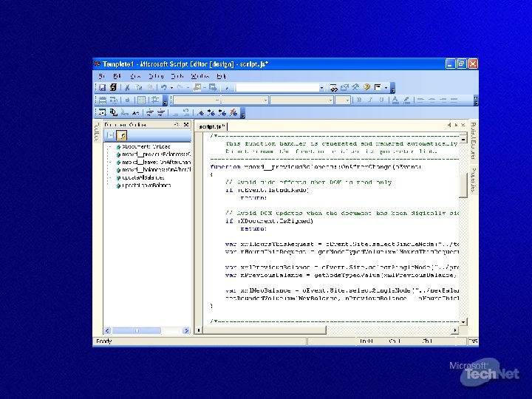Open the Find combo box dropdown arrow

point(321,88)
